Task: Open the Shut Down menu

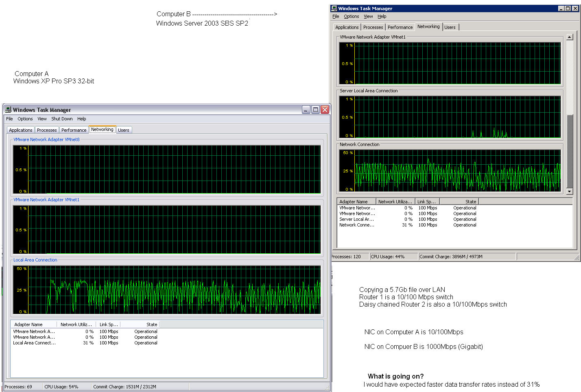Action: pos(62,119)
